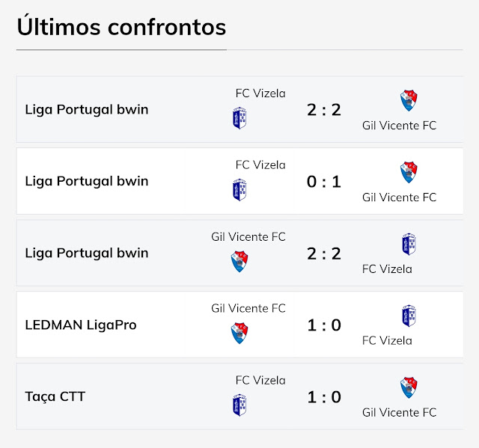Open the Taça CTT competition link

click(55, 396)
